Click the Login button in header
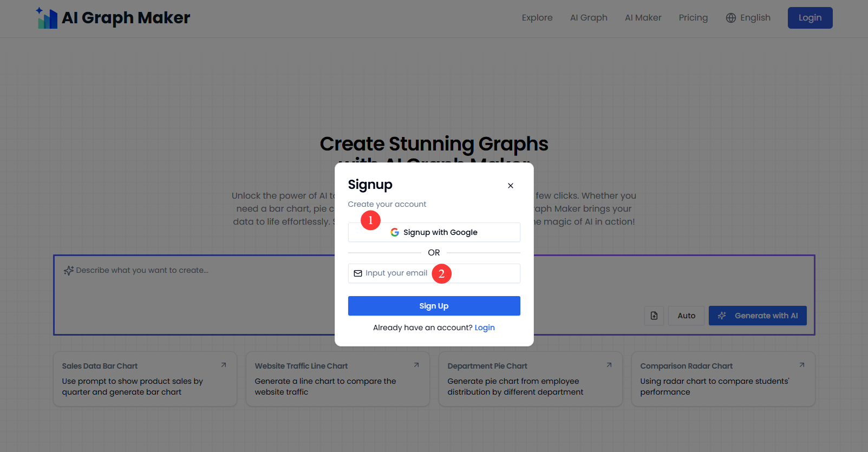Viewport: 868px width, 452px height. 810,18
